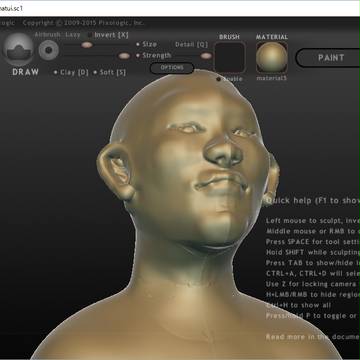The height and width of the screenshot is (360, 360).
Task: Click the 'Press SPACE for tool' help line
Action: (313, 241)
